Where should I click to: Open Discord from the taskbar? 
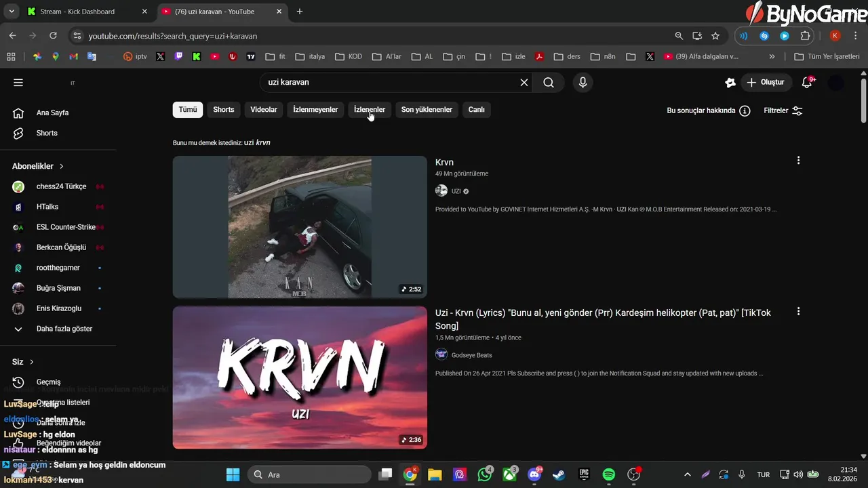tap(535, 474)
